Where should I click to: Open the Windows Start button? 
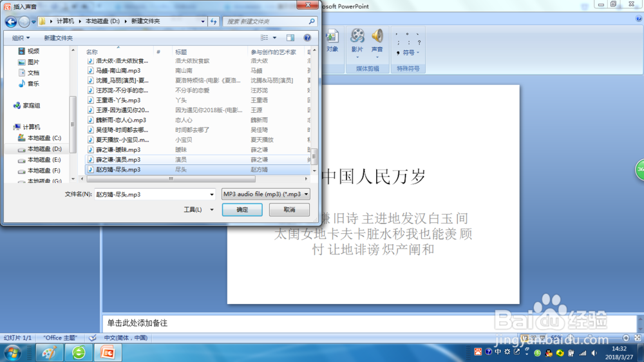[13, 353]
